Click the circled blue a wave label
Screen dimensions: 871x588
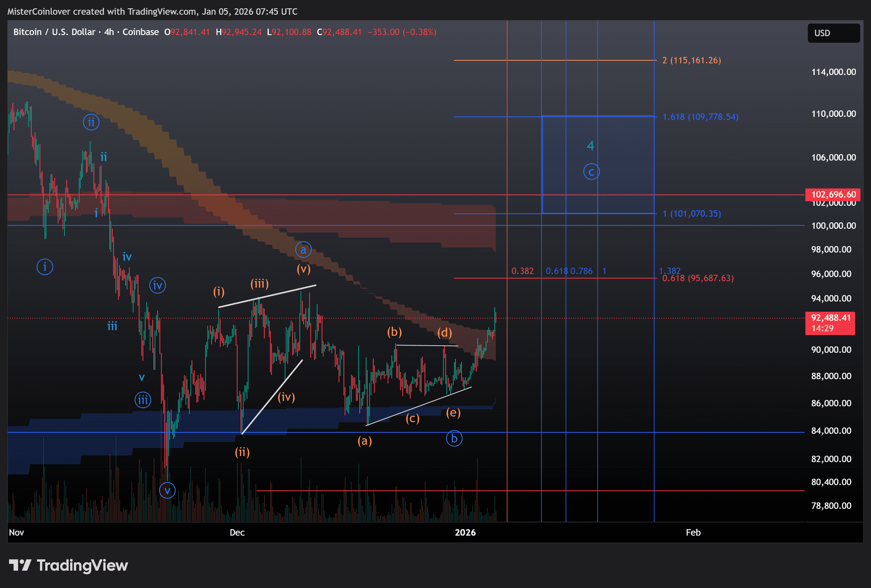303,250
